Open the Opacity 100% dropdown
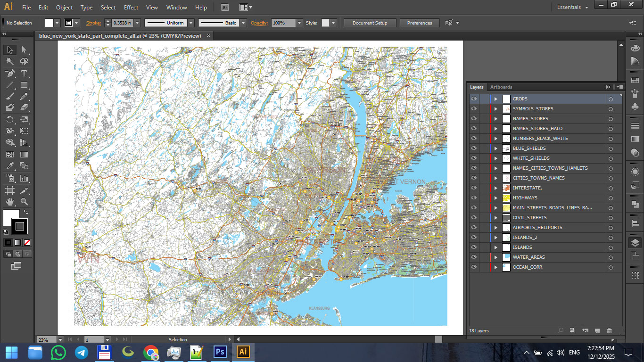The height and width of the screenshot is (362, 644). (299, 23)
